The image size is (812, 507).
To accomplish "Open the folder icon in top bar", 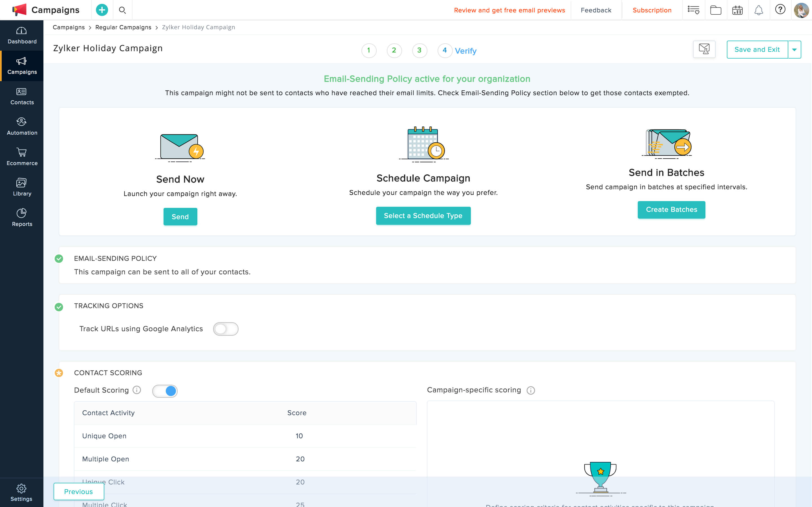I will point(715,10).
